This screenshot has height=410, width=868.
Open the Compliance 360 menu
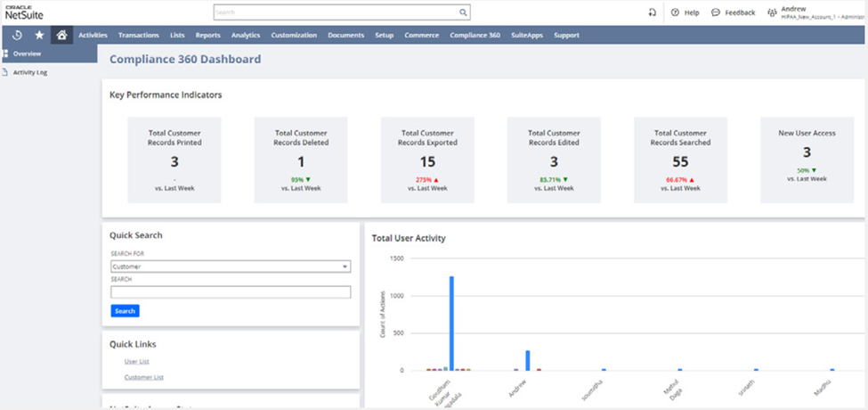(x=475, y=35)
